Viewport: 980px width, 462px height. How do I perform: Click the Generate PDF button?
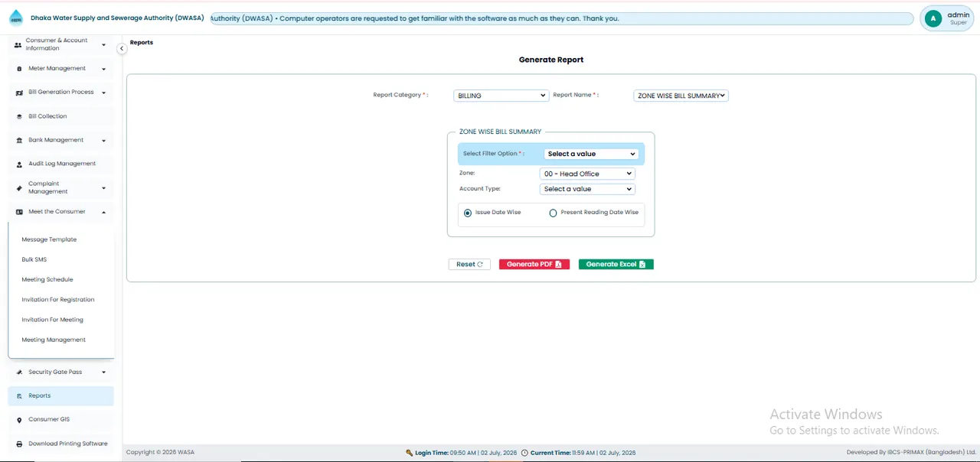[534, 265]
